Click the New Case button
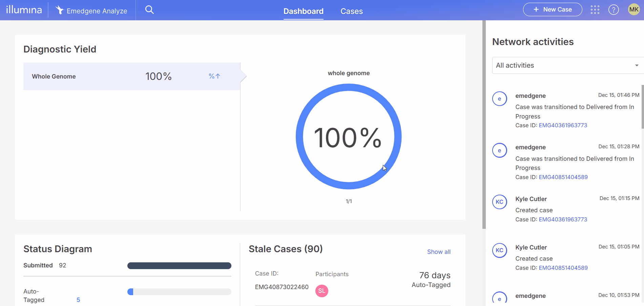 tap(552, 9)
